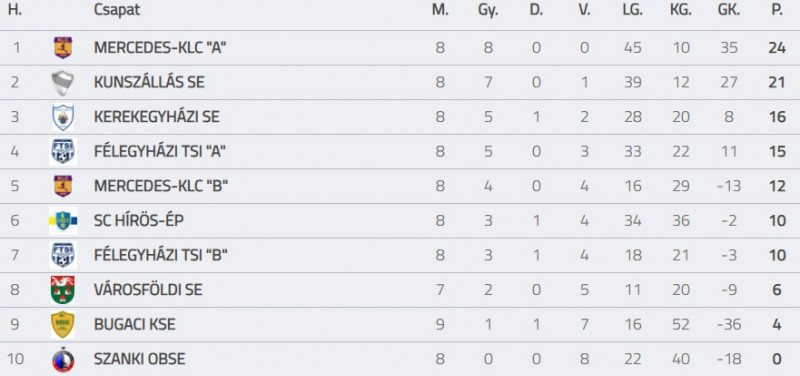The height and width of the screenshot is (376, 800).
Task: Select the KEREKEGYHÁZI SE team name
Action: pos(157,117)
